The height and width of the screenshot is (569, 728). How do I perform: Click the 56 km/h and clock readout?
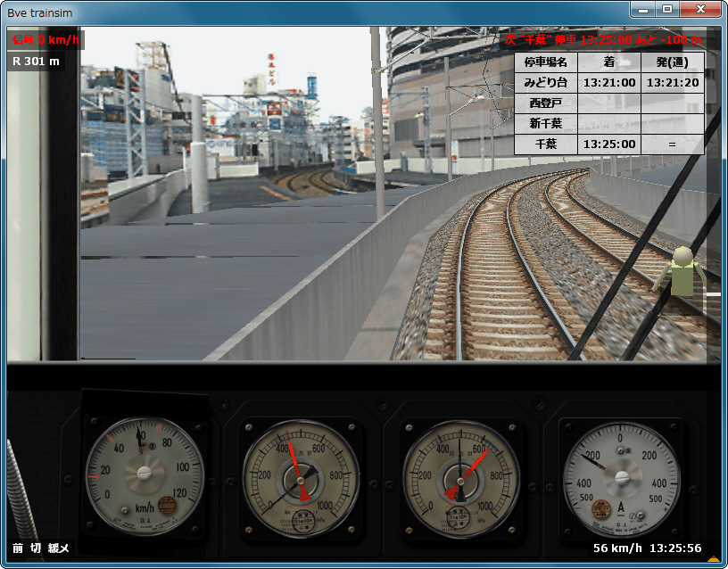[647, 548]
